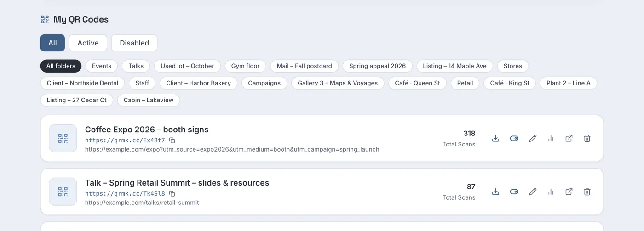644x231 pixels.
Task: Click the Coffee Expo 2026 – booth signs title
Action: coord(147,130)
